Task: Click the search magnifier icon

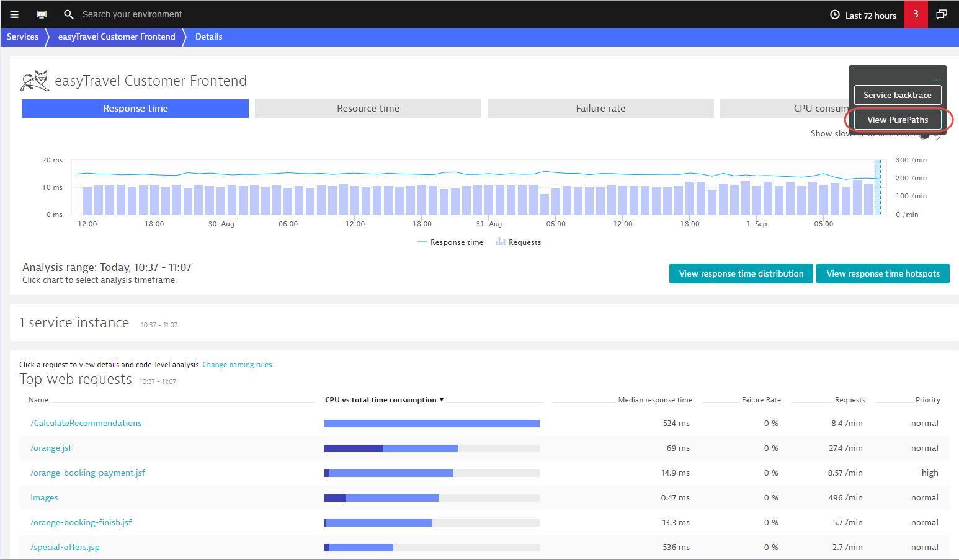Action: coord(69,14)
